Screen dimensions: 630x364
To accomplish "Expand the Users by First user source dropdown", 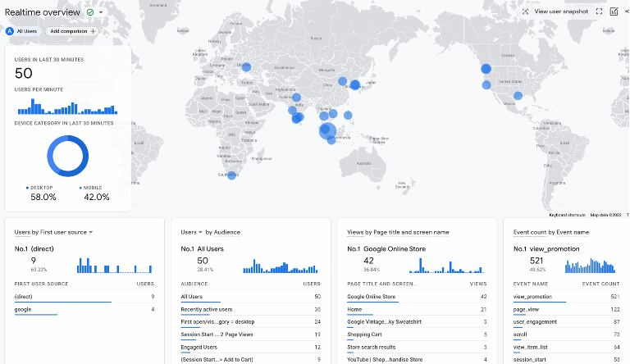I will click(x=90, y=232).
